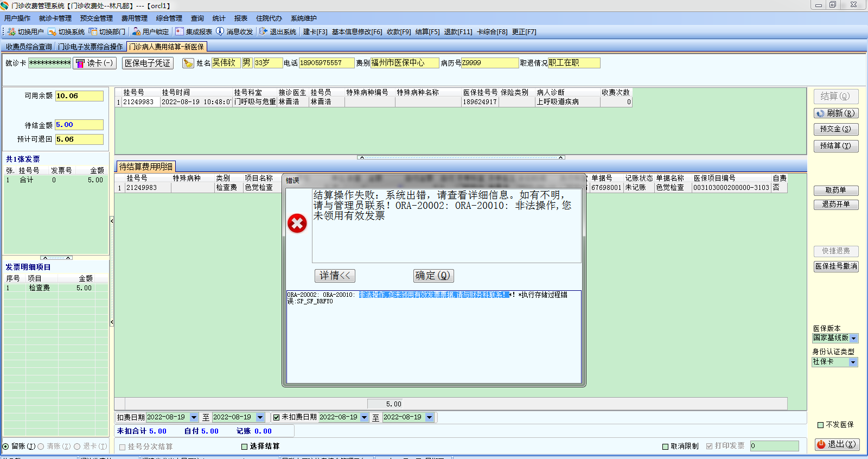Click the card reader icon on 读卡 button
Screen dimensions: 868x459
(80, 63)
